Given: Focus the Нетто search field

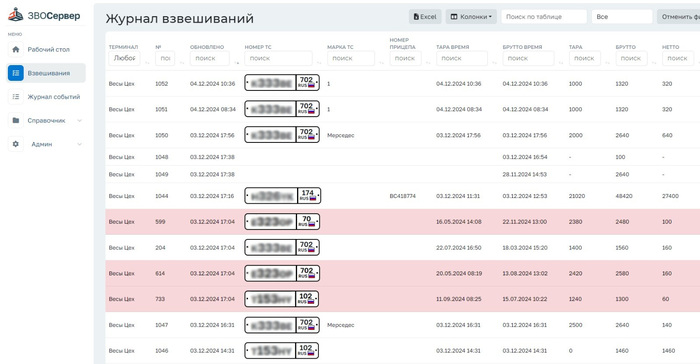Looking at the screenshot, I should (678, 58).
